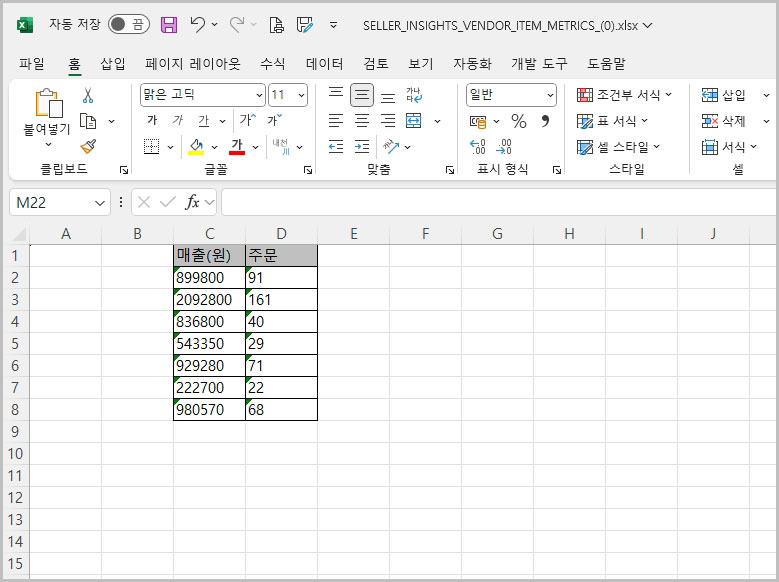779x582 pixels.
Task: Open the font size dropdown
Action: [x=302, y=95]
